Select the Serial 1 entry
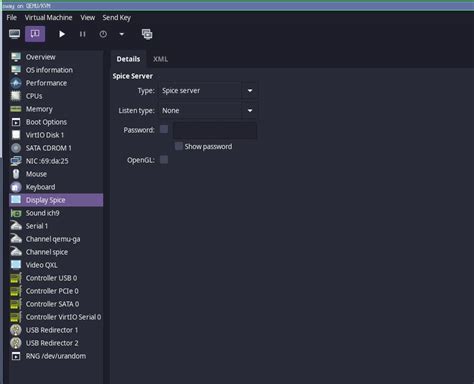This screenshot has width=474, height=384. pyautogui.click(x=56, y=226)
